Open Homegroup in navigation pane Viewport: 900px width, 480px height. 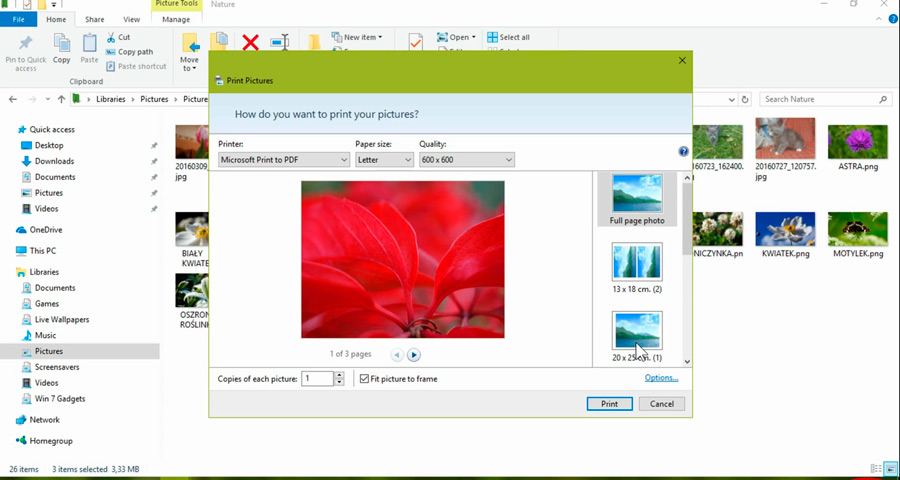click(44, 441)
